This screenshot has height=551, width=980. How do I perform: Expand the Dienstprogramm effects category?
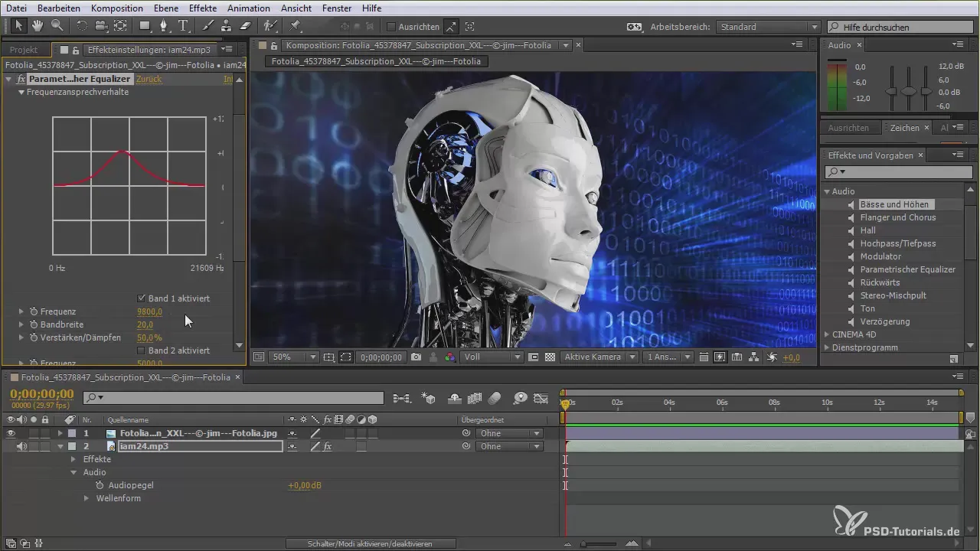point(827,347)
